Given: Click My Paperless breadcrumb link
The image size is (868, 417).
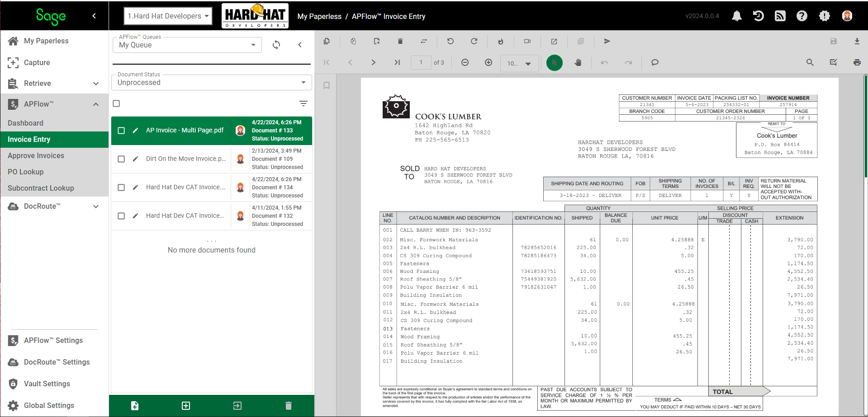Looking at the screenshot, I should 319,16.
